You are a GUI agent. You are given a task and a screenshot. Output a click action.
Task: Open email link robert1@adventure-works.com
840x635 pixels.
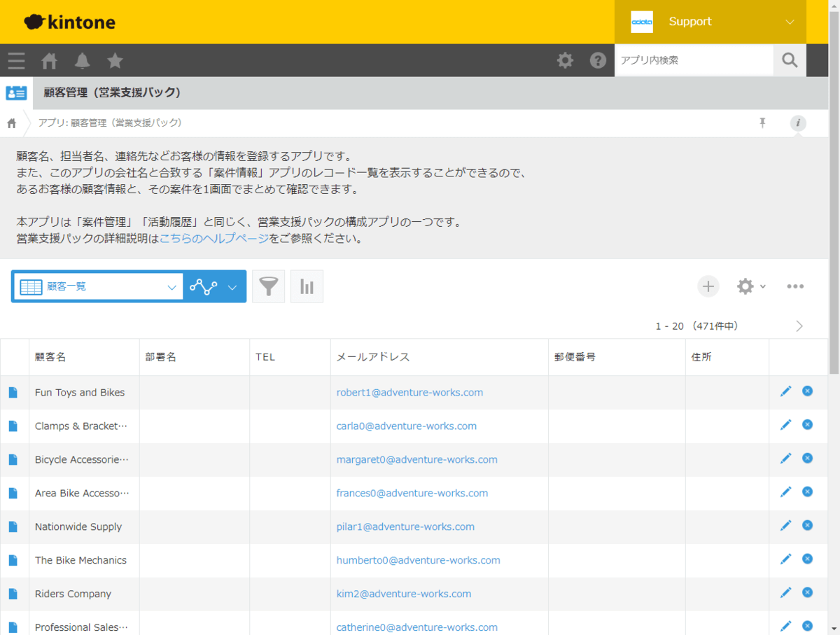click(409, 393)
